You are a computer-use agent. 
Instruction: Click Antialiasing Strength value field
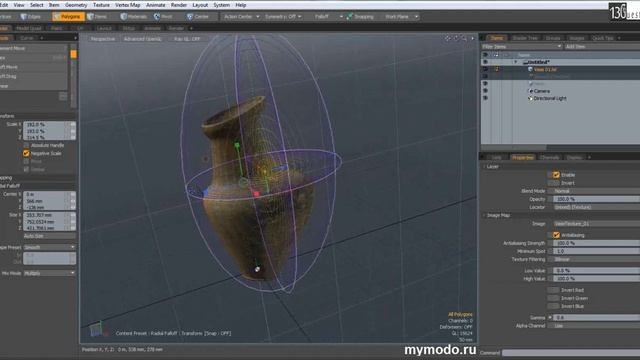coord(596,243)
